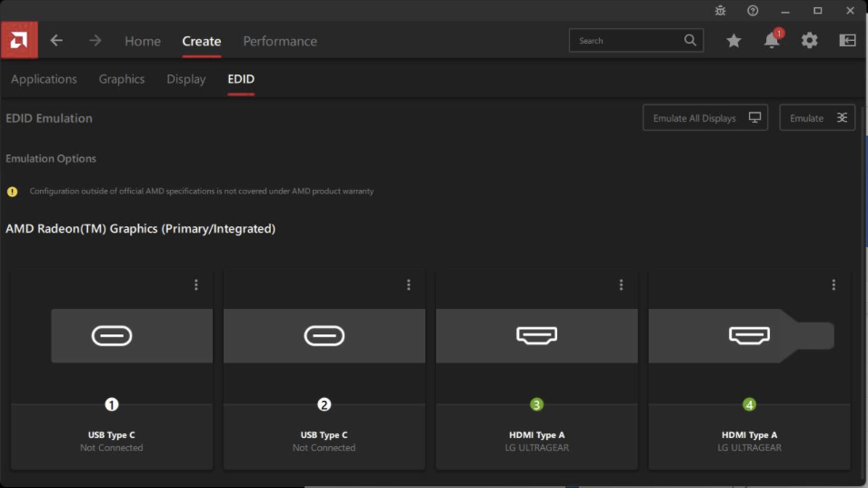Select the EDID sub-tab
This screenshot has height=488, width=868.
(x=241, y=79)
